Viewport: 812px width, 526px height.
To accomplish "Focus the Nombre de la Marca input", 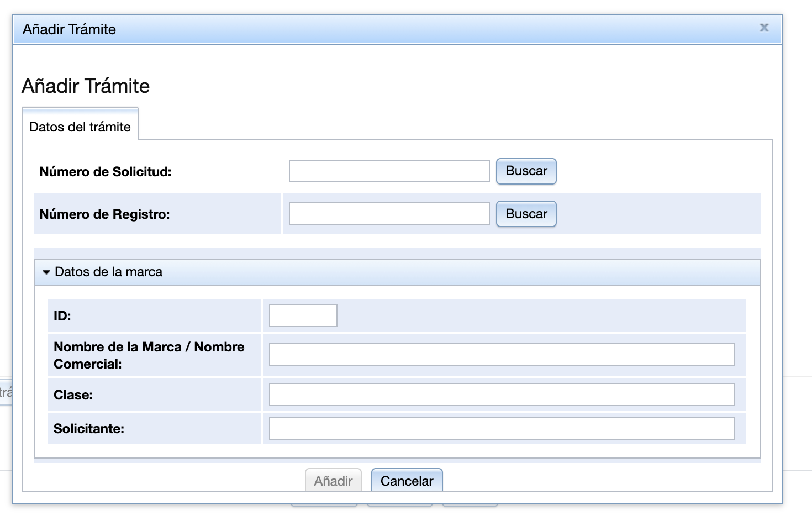I will coord(502,355).
